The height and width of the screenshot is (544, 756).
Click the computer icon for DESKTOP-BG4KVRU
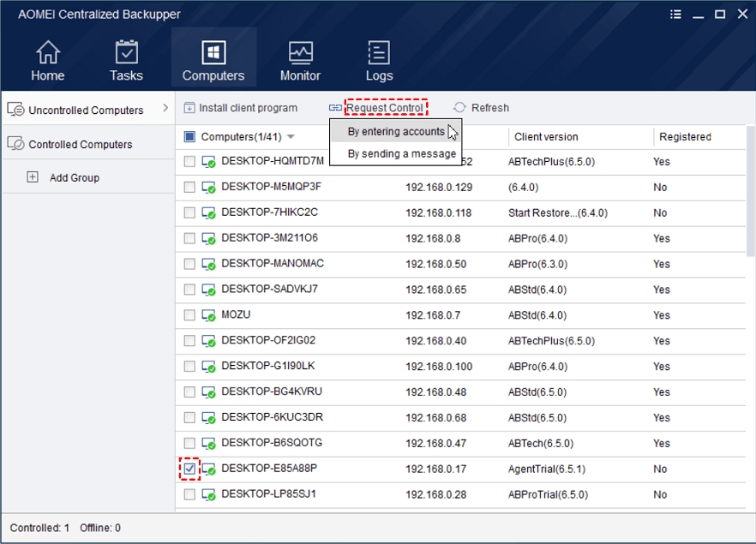(x=208, y=392)
